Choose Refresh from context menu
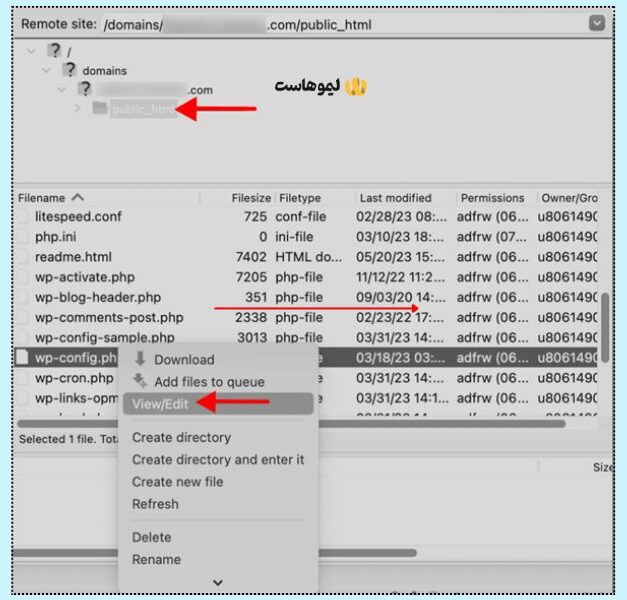This screenshot has height=600, width=627. tap(218, 504)
